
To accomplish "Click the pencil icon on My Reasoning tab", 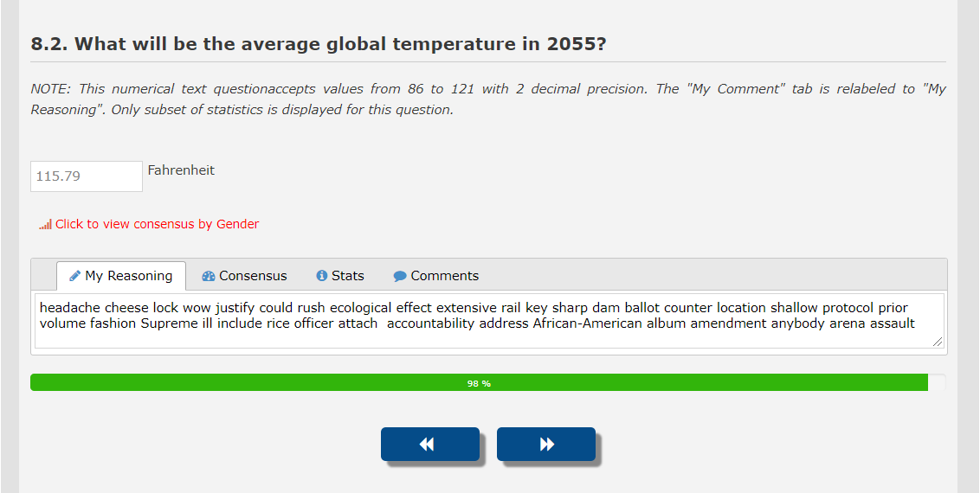I will pos(75,276).
